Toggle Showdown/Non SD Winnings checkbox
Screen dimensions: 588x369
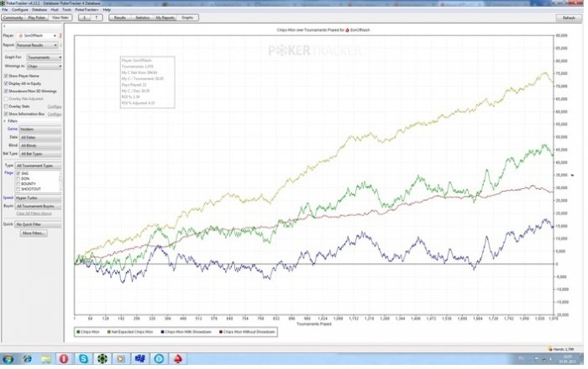[6, 92]
